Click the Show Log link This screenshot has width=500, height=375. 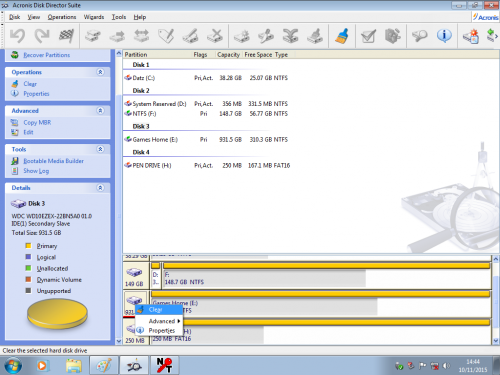pyautogui.click(x=36, y=171)
